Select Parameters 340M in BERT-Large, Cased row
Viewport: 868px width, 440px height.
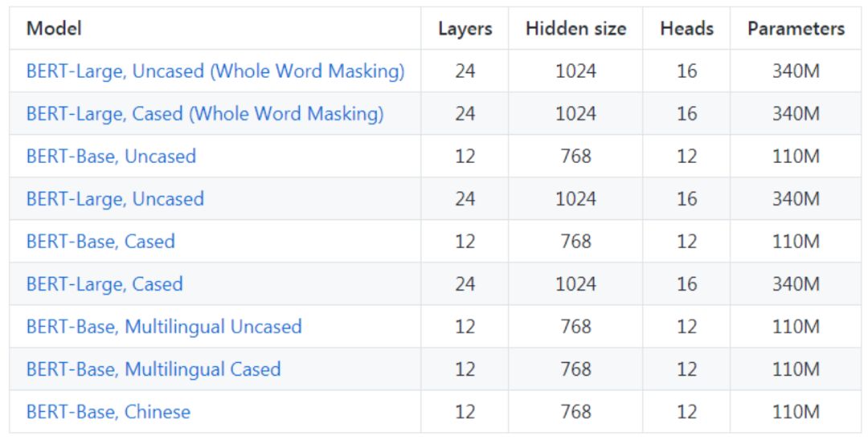[796, 284]
